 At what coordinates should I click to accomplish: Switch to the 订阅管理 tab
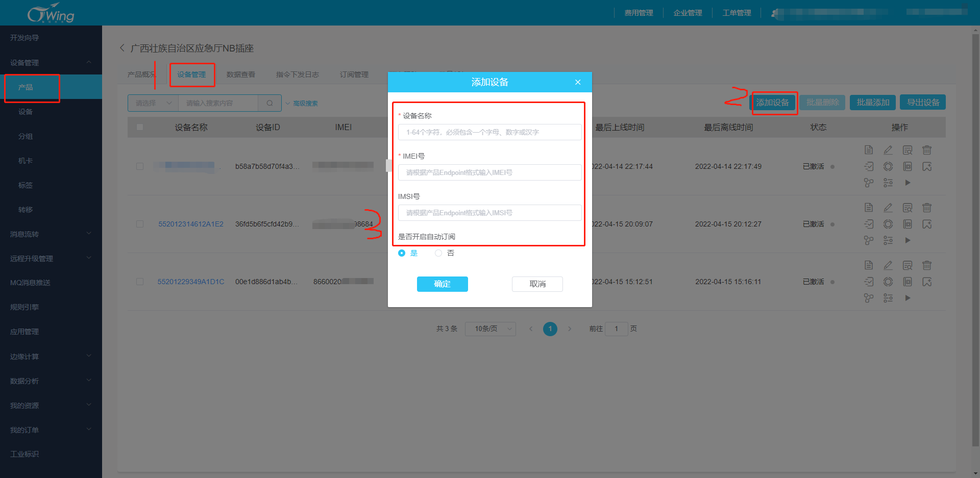click(x=354, y=74)
